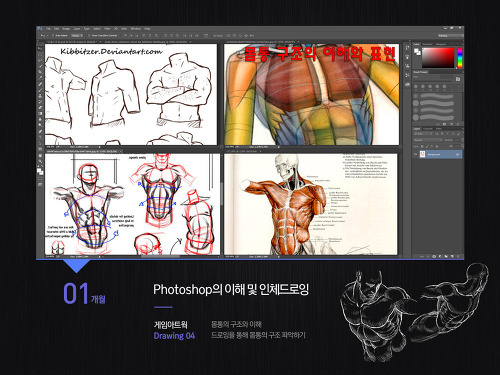The image size is (500, 375).
Task: Select the Zoom tool
Action: tap(40, 162)
